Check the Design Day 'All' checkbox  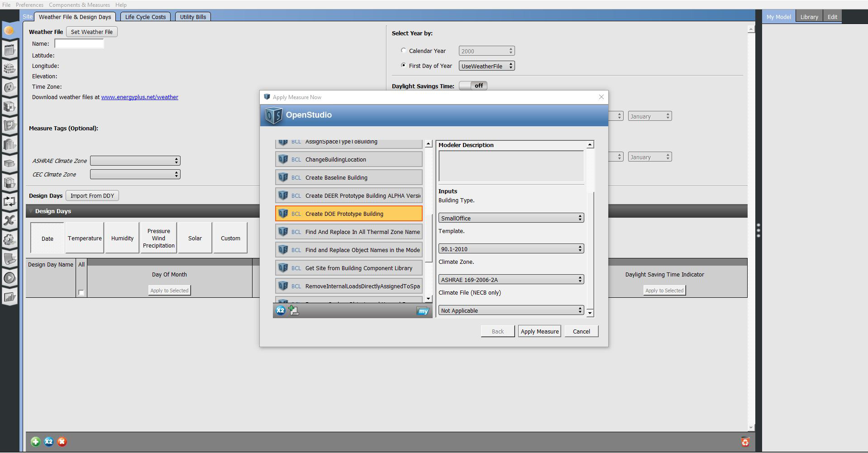click(x=81, y=292)
